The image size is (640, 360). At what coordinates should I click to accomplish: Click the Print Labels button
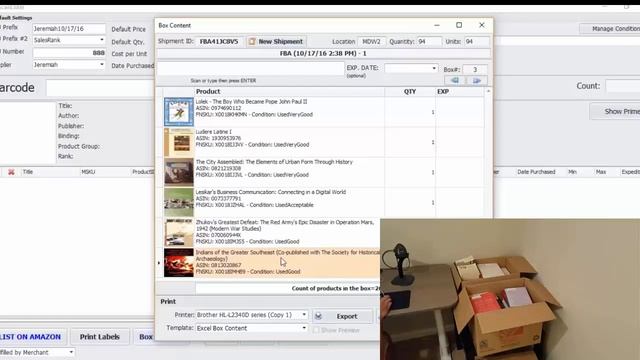point(100,337)
